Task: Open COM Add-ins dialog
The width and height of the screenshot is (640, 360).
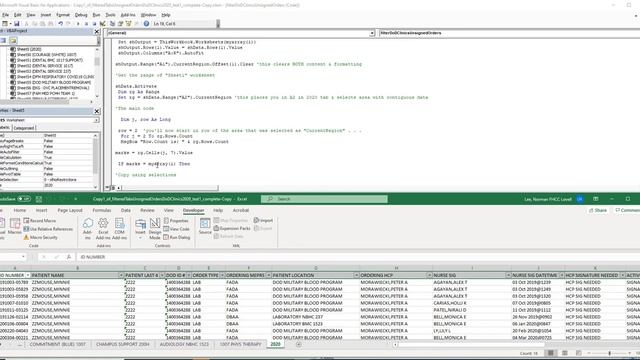Action: 119,229
